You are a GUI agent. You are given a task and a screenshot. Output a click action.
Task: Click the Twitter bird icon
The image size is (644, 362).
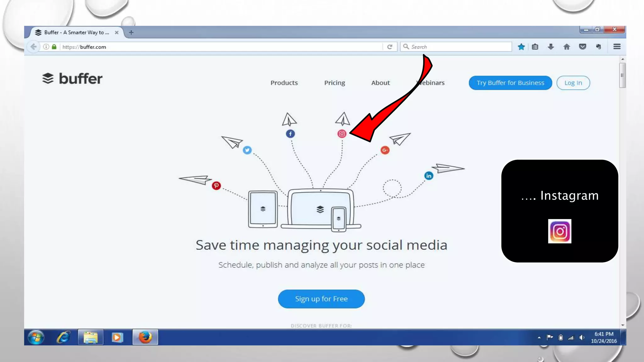(247, 150)
